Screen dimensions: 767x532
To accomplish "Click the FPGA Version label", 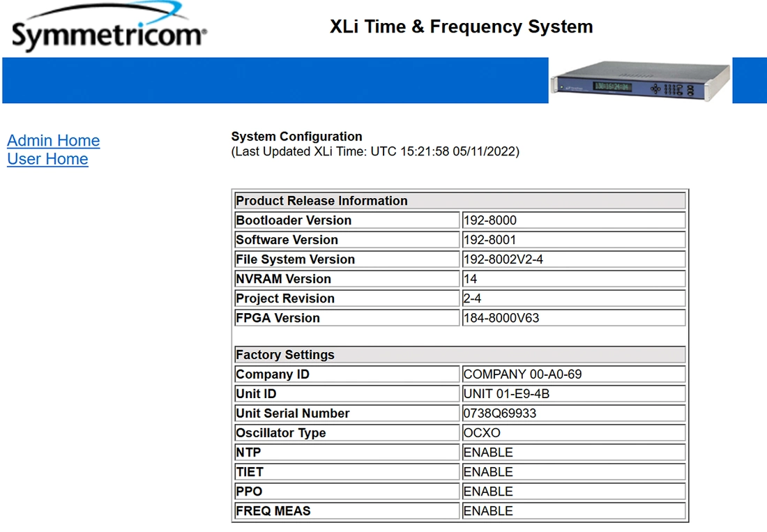I will tap(278, 319).
